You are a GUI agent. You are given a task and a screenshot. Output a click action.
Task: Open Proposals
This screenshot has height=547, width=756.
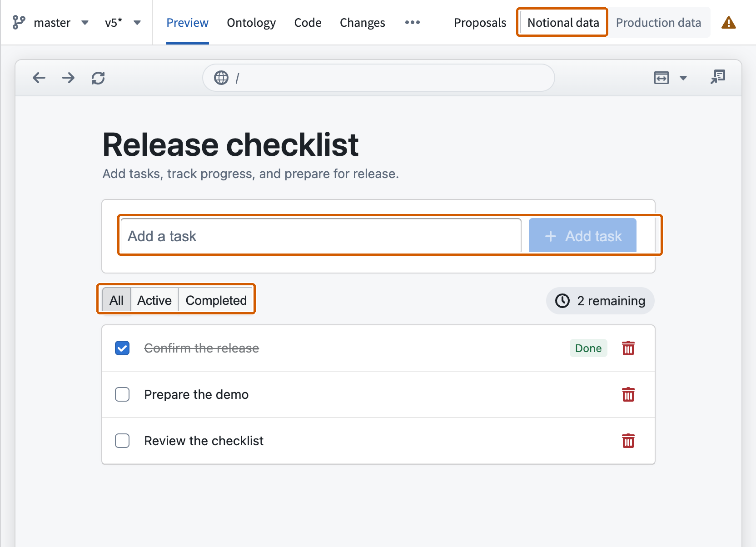click(480, 22)
